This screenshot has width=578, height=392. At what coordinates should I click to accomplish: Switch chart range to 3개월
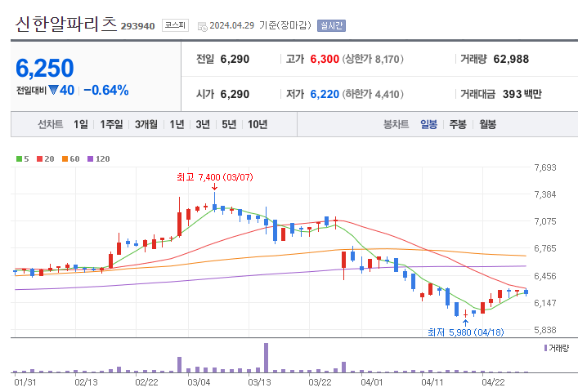[x=146, y=124]
